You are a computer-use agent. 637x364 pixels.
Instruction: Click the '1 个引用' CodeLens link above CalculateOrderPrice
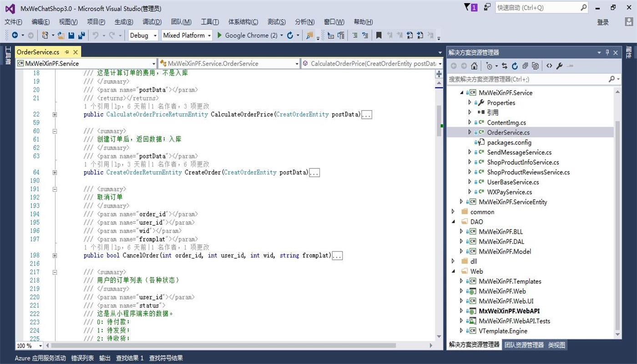(97, 106)
